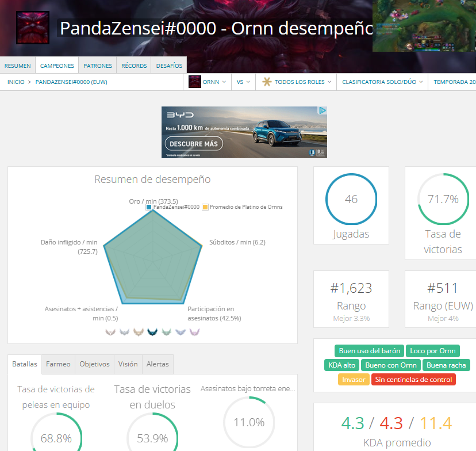Click the dark teal wings tier icon
The image size is (476, 451).
pos(152,331)
